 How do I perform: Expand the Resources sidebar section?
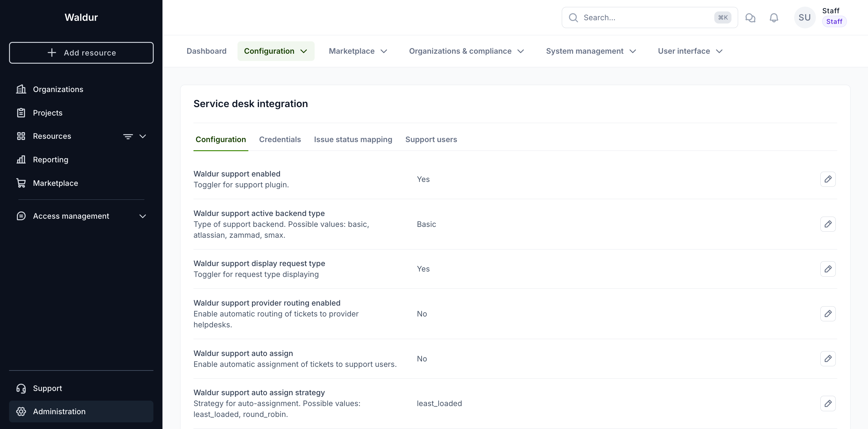click(x=143, y=136)
